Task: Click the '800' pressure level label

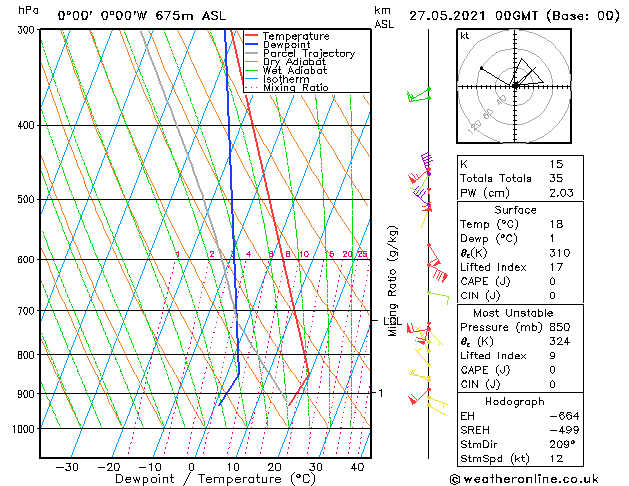Action: coord(28,355)
